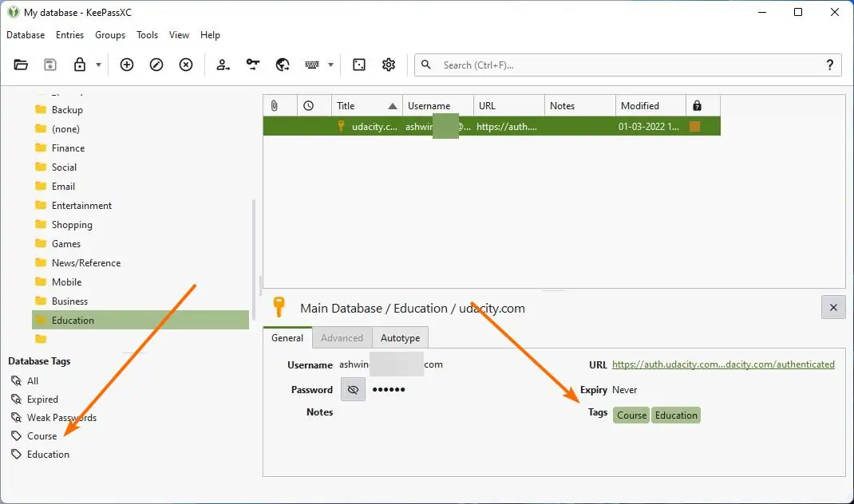Screen dimensions: 854x504
Task: Switch to the Autotype tab
Action: [x=400, y=337]
